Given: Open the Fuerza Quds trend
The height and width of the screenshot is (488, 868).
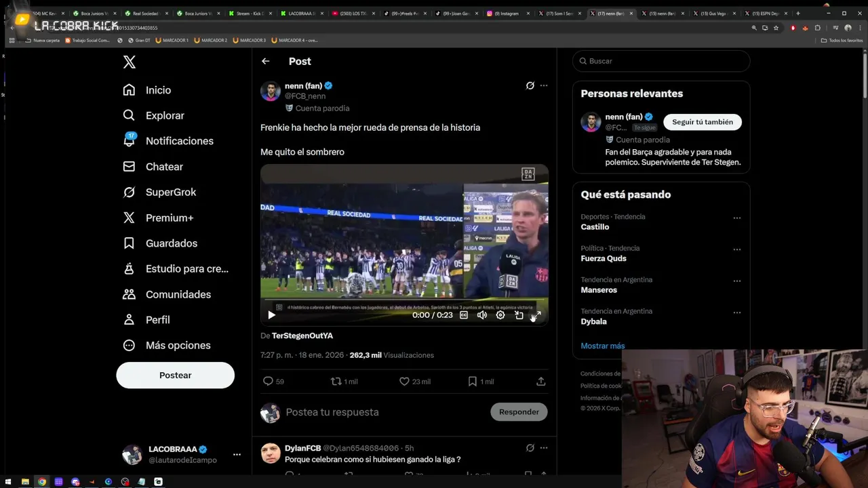Looking at the screenshot, I should (604, 258).
